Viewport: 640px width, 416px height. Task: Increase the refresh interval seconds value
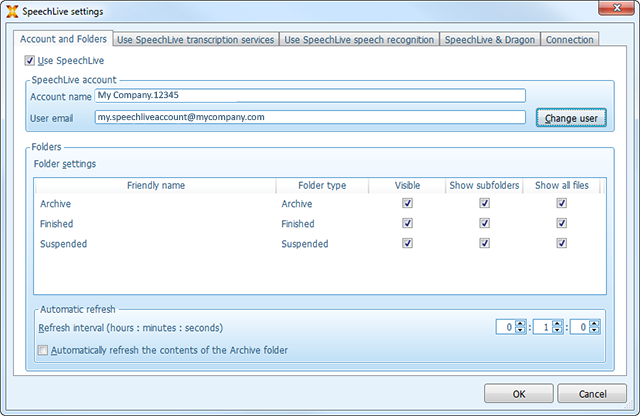pos(594,324)
